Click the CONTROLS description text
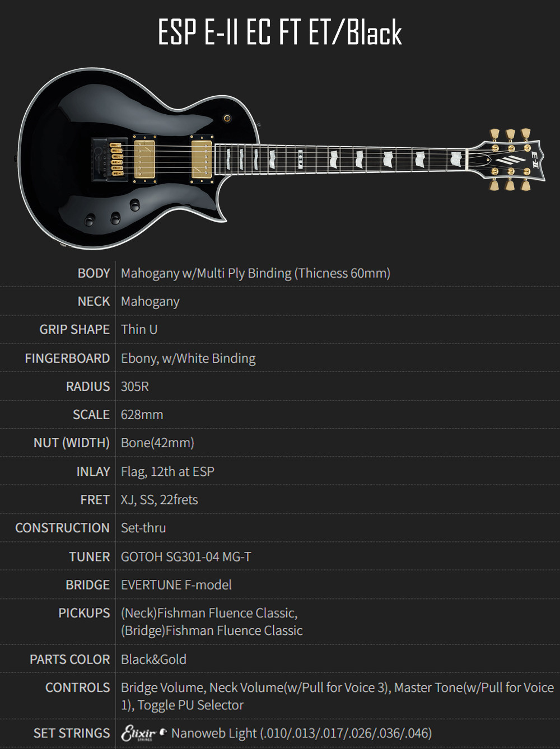Image resolution: width=560 pixels, height=749 pixels. [x=337, y=696]
